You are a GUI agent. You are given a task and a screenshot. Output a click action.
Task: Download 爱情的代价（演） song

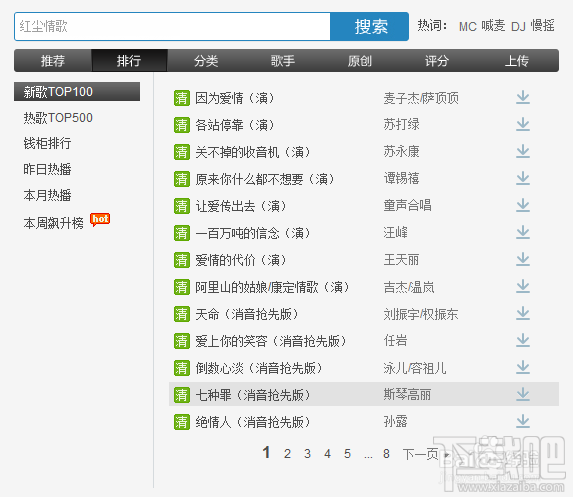pyautogui.click(x=523, y=259)
